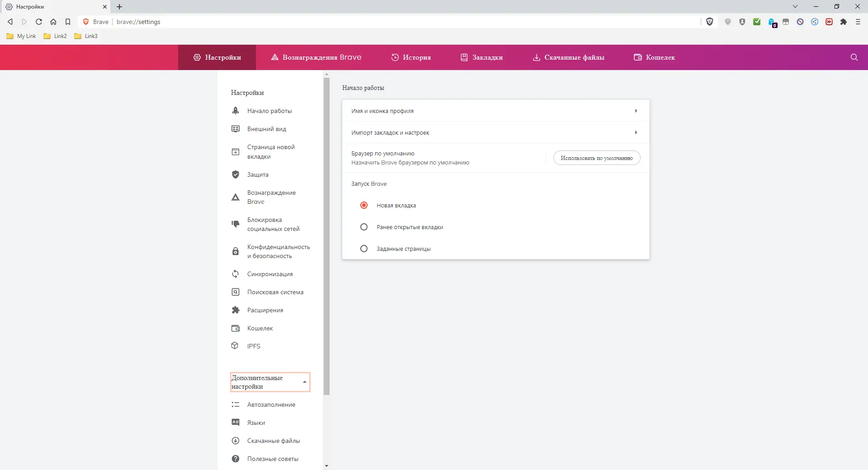Image resolution: width=868 pixels, height=470 pixels.
Task: Switch to the История tab
Action: click(411, 57)
